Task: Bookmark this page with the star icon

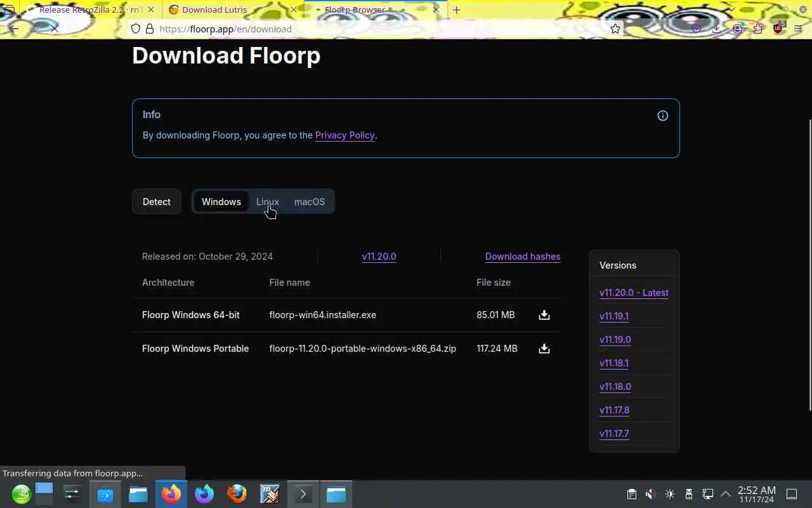Action: tap(615, 29)
